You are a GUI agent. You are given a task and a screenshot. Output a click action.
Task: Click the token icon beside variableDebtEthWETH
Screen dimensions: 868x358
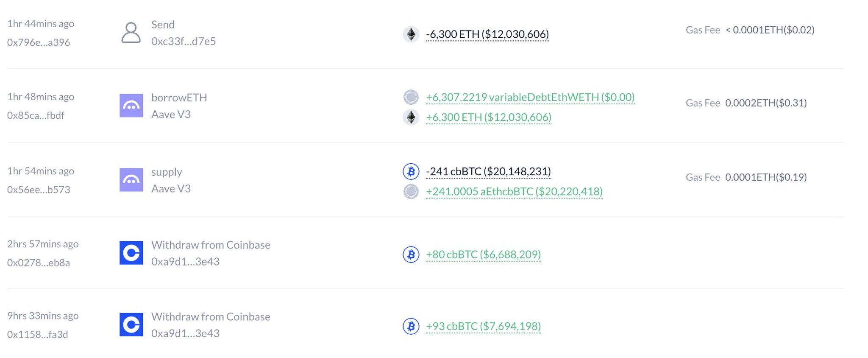[x=411, y=97]
